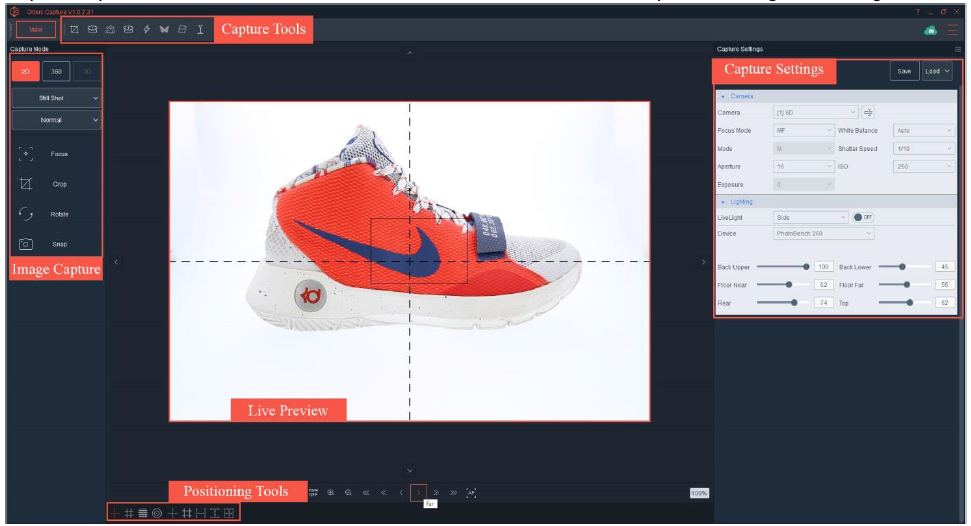
Task: Click the Back Upper value field
Action: (x=823, y=267)
